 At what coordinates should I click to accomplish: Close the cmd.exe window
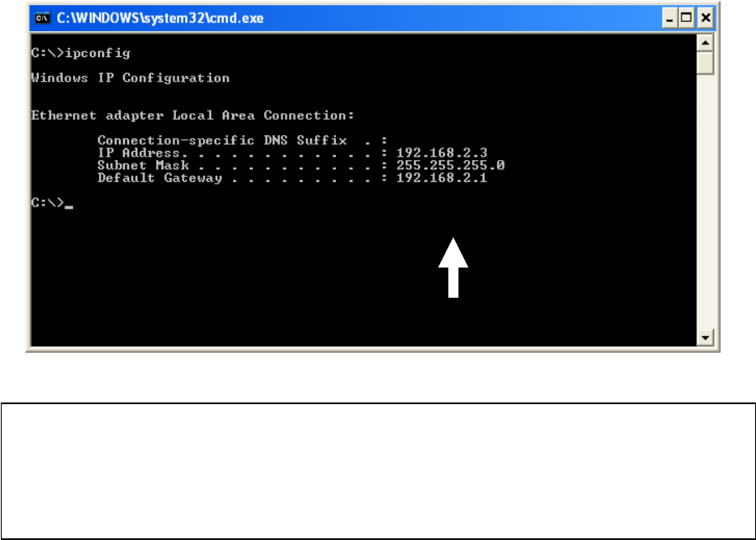pyautogui.click(x=706, y=18)
